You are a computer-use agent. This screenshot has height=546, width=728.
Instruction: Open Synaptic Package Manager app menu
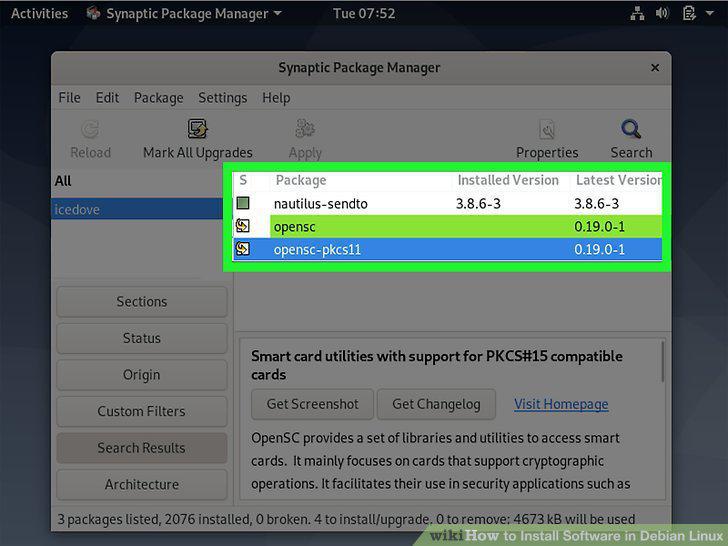184,13
